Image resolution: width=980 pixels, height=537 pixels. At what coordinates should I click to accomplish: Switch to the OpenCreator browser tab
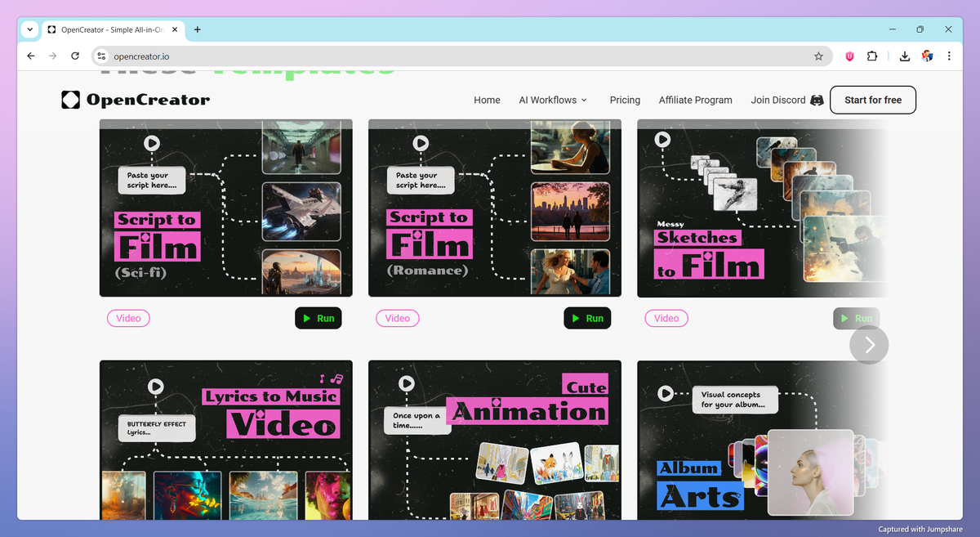(x=106, y=29)
